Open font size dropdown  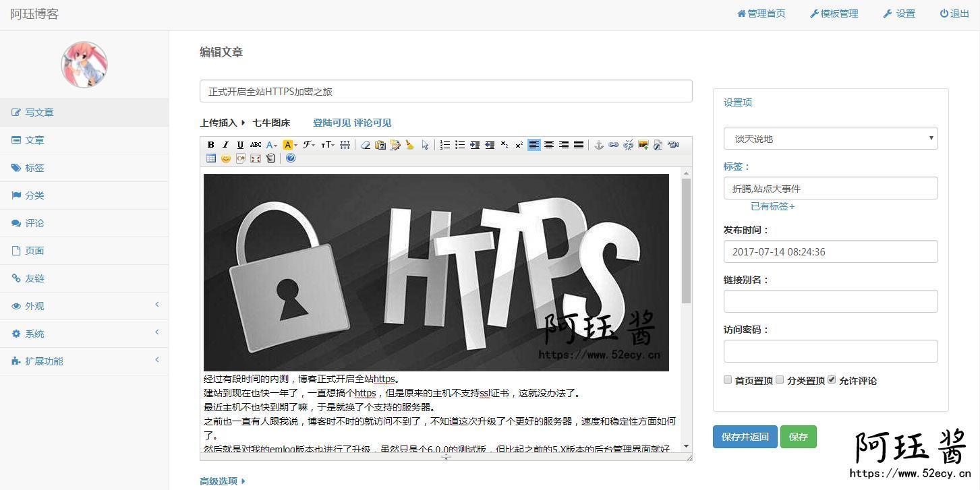328,144
